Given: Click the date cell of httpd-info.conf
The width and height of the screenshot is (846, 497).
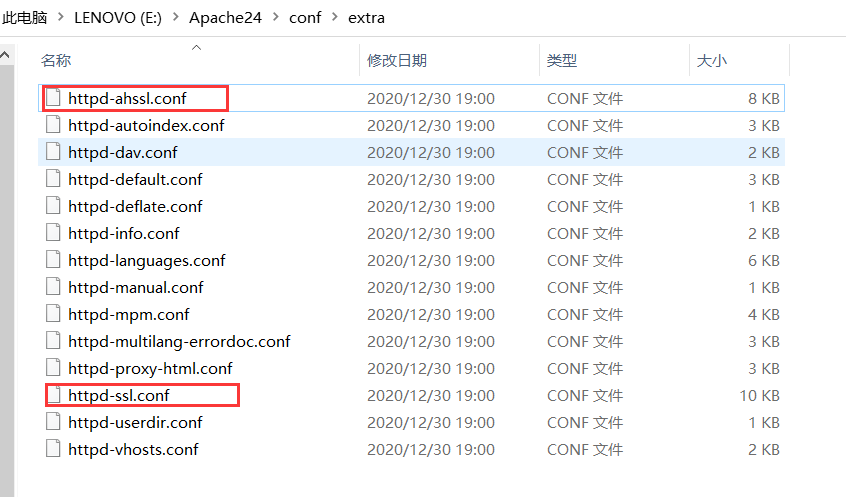Looking at the screenshot, I should [x=431, y=233].
